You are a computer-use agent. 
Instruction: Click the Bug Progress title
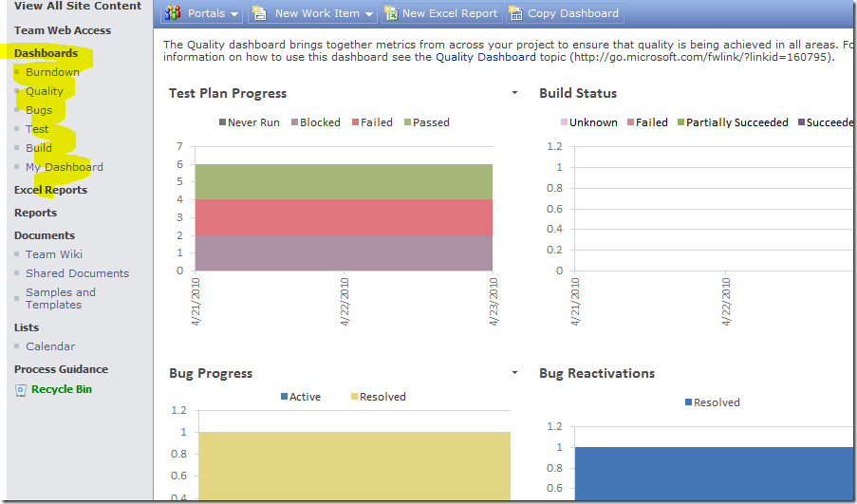pos(211,373)
